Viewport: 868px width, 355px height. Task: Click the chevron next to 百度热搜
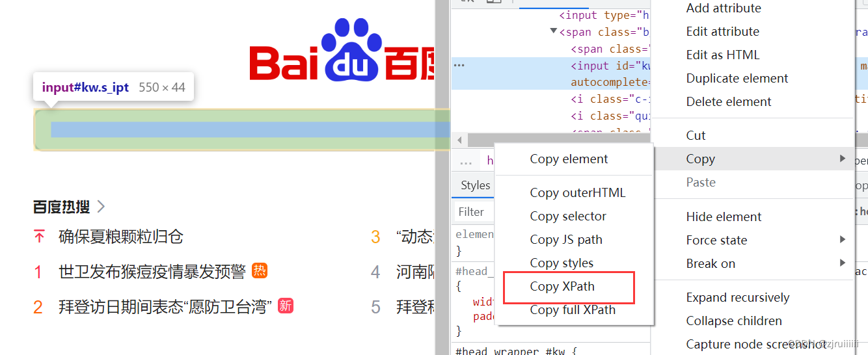[101, 207]
